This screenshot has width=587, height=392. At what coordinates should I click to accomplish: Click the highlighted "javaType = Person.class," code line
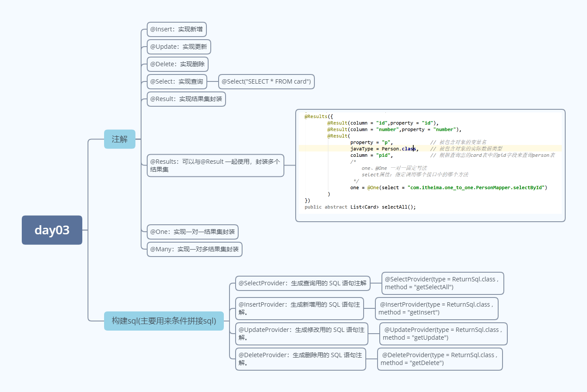pyautogui.click(x=385, y=149)
